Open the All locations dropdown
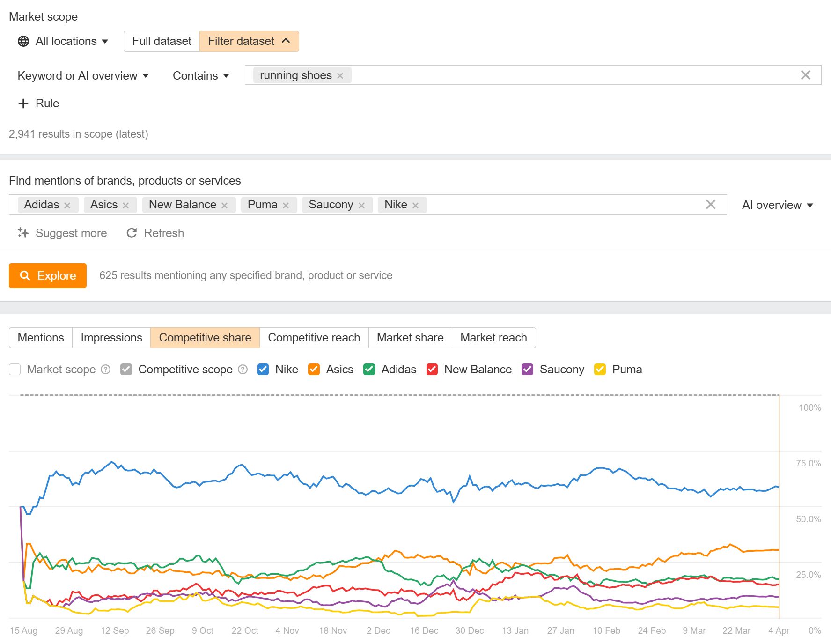The height and width of the screenshot is (644, 831). coord(63,41)
